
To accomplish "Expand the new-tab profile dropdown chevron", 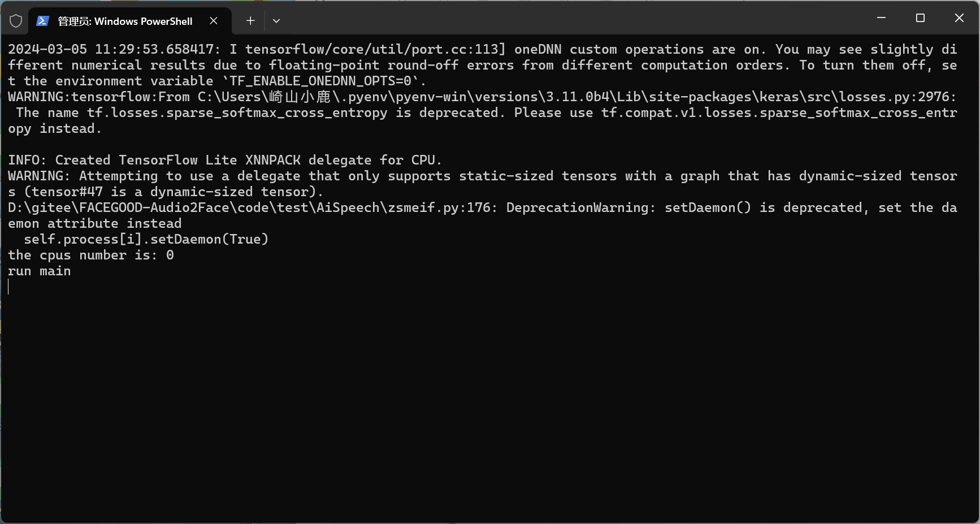I will (x=276, y=21).
